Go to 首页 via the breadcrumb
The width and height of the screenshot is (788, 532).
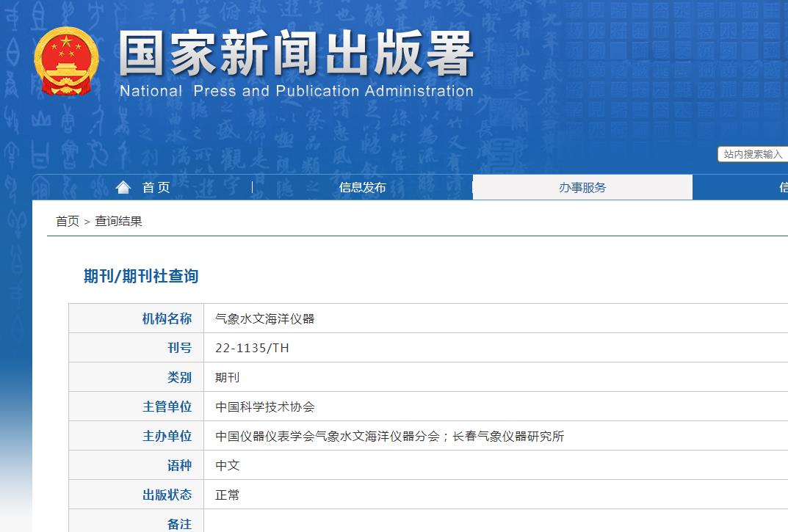click(68, 222)
